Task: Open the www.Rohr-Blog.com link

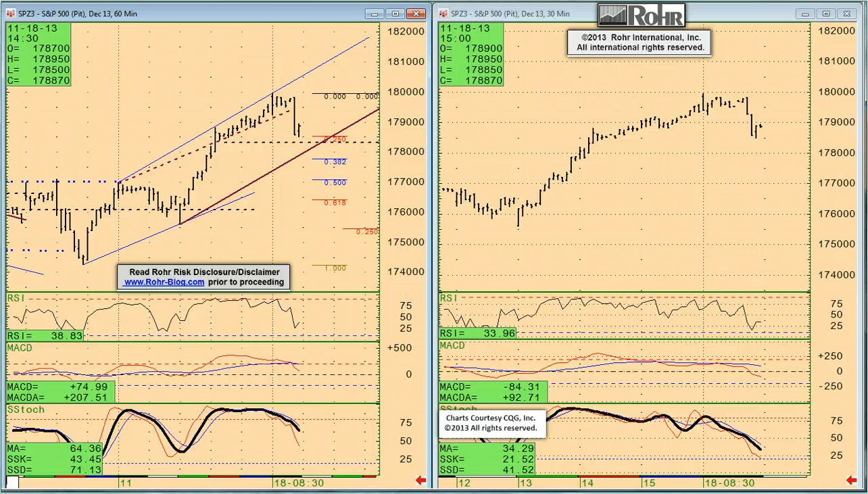Action: [164, 282]
